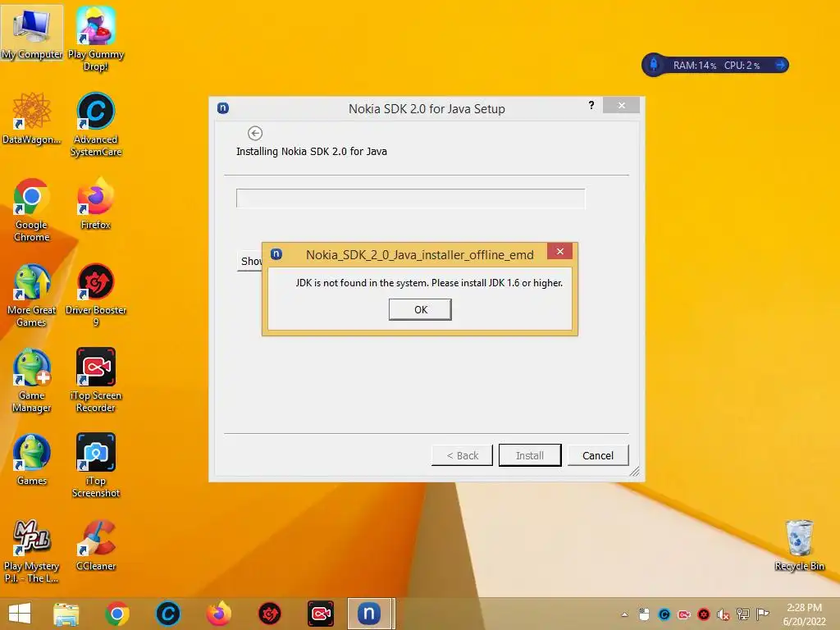Viewport: 840px width, 630px height.
Task: Open Driver Booster from taskbar
Action: tap(269, 614)
